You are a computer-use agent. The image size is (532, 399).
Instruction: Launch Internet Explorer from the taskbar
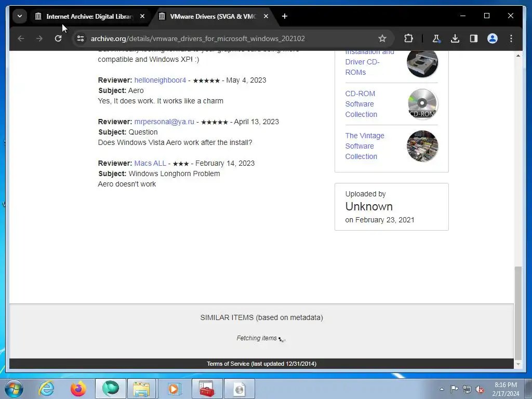click(46, 389)
